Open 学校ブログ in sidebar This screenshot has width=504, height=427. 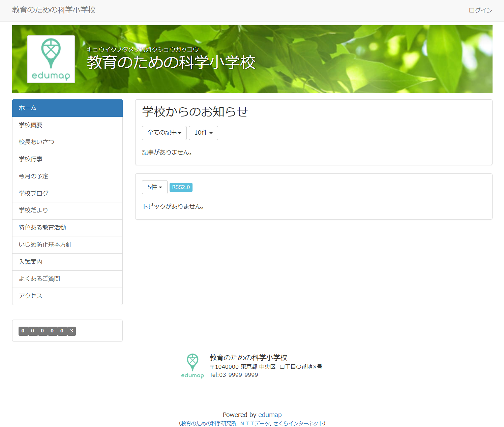click(x=67, y=194)
